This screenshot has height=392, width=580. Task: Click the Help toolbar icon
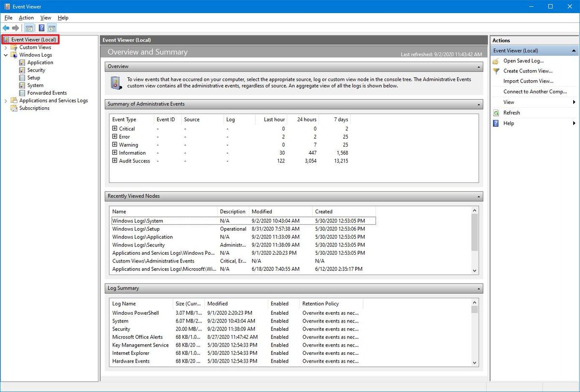point(41,28)
